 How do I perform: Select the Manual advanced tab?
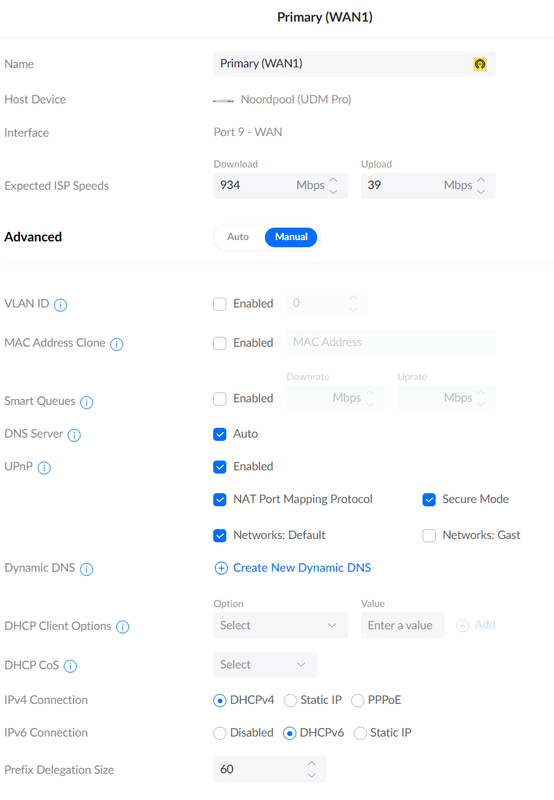tap(291, 237)
